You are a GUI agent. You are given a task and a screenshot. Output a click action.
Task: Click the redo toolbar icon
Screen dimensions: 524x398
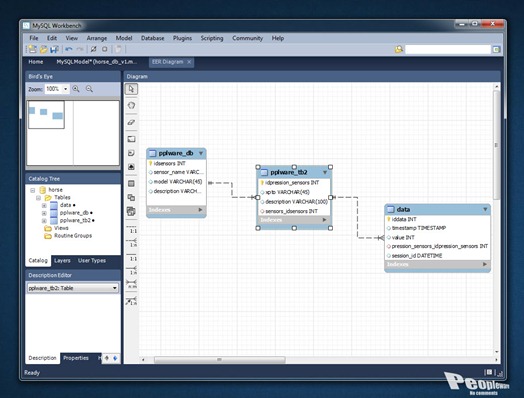click(80, 49)
